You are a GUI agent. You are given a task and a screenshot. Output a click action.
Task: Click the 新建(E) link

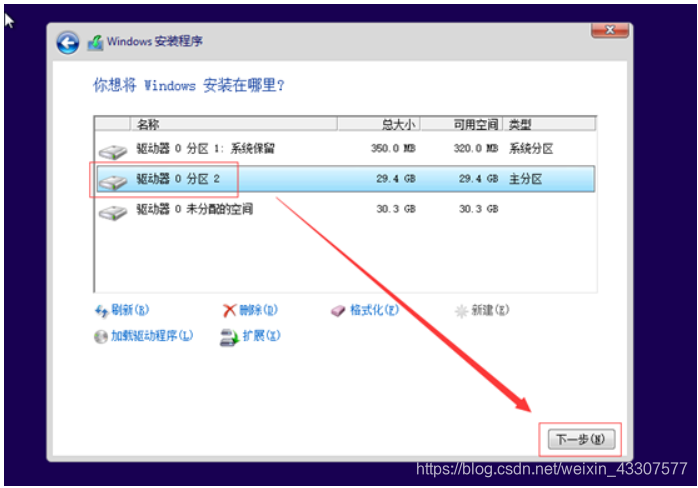click(490, 309)
